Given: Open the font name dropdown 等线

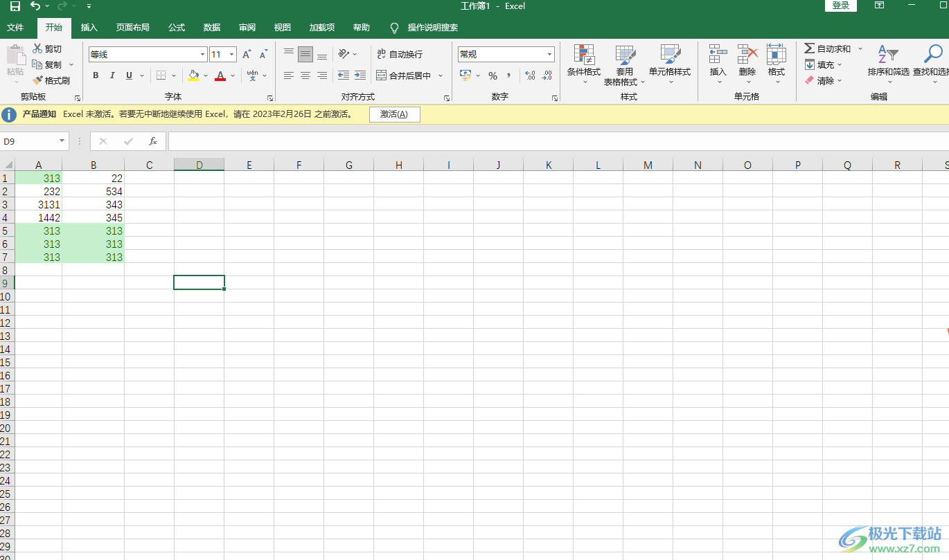Looking at the screenshot, I should click(x=203, y=54).
